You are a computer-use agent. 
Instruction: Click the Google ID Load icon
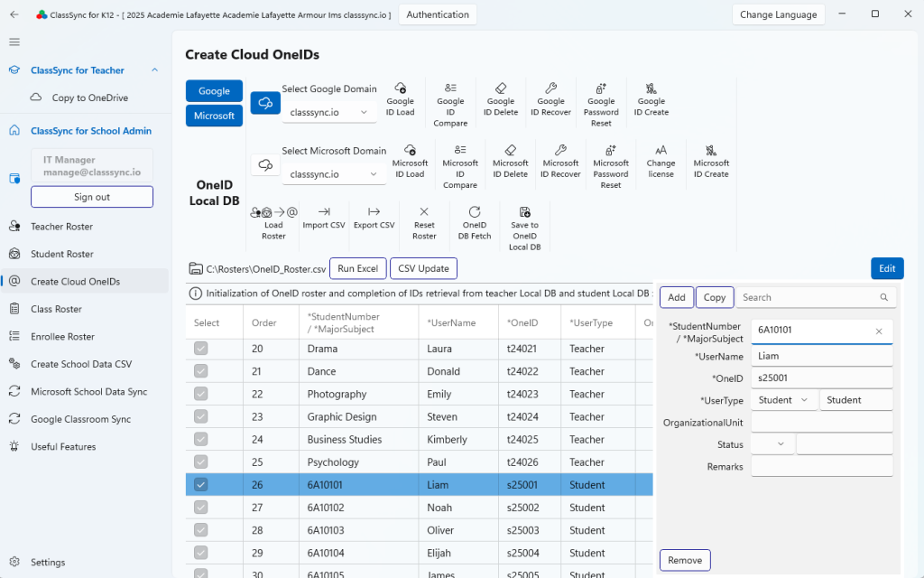point(400,89)
